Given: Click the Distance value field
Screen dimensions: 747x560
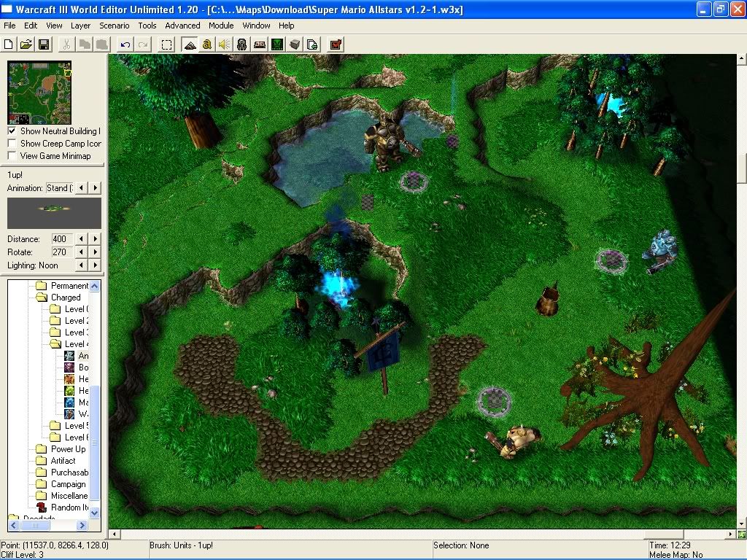Looking at the screenshot, I should (62, 239).
